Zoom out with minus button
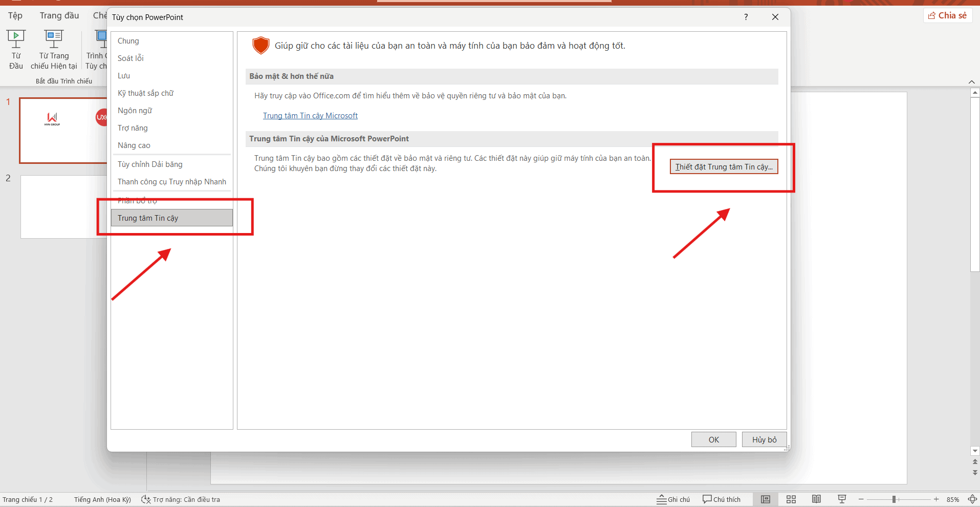980x507 pixels. point(861,499)
